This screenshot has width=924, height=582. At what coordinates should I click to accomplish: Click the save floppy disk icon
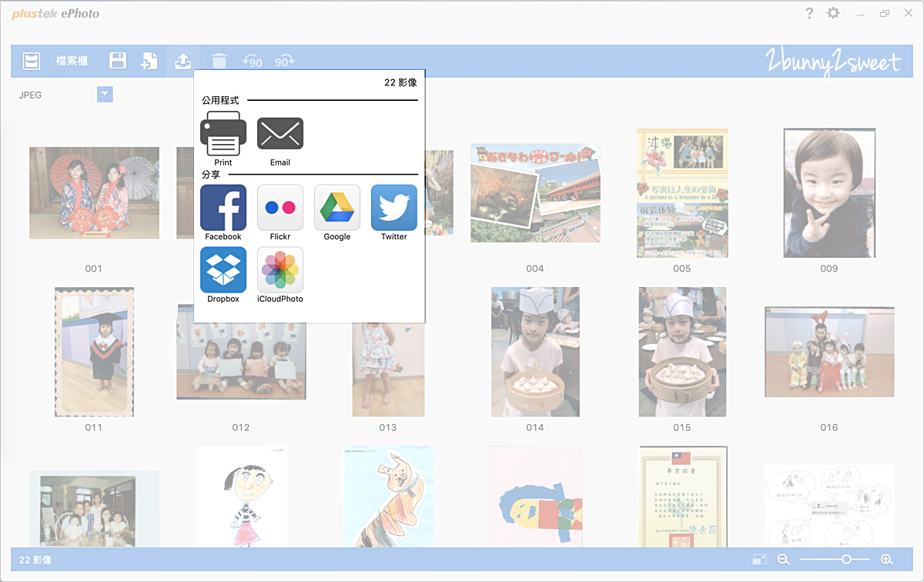[x=118, y=61]
